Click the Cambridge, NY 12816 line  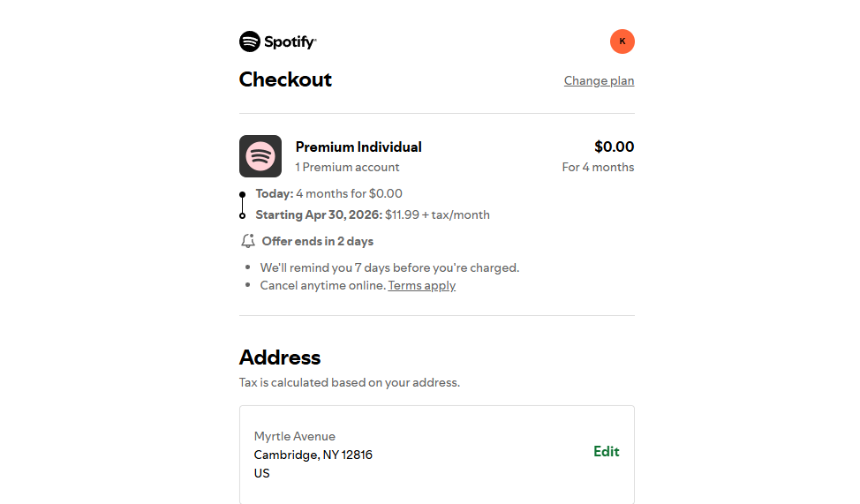tap(313, 455)
